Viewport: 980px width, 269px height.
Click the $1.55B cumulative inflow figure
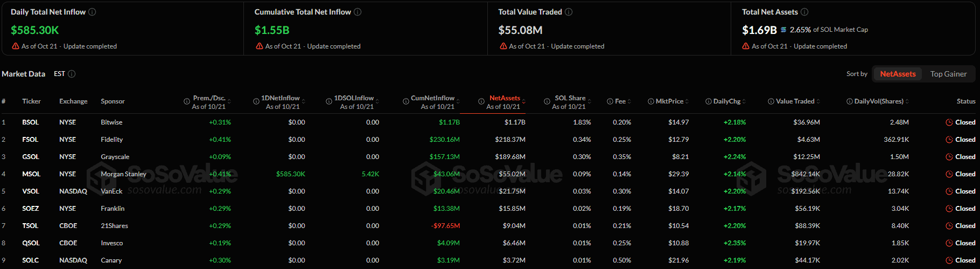[x=272, y=30]
